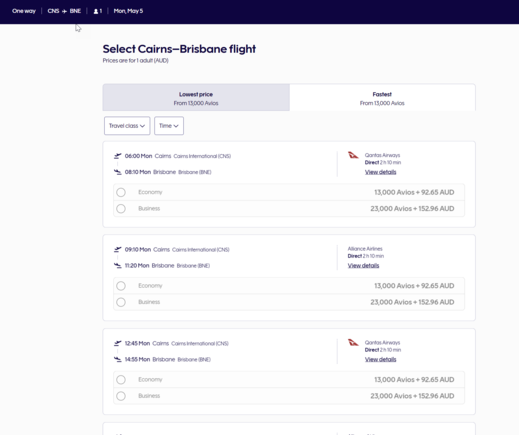This screenshot has height=435, width=519.
Task: Switch to the Fastest tab
Action: 382,97
